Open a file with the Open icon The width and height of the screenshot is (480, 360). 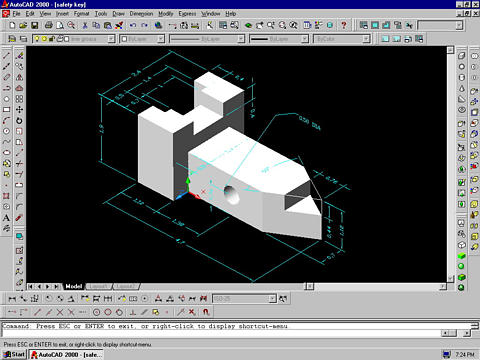point(23,25)
